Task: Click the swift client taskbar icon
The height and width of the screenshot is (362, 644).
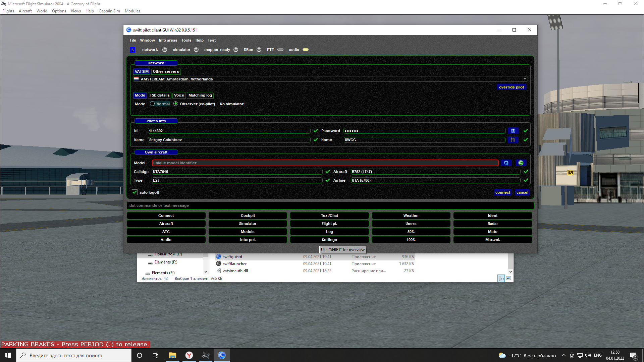Action: [222, 355]
